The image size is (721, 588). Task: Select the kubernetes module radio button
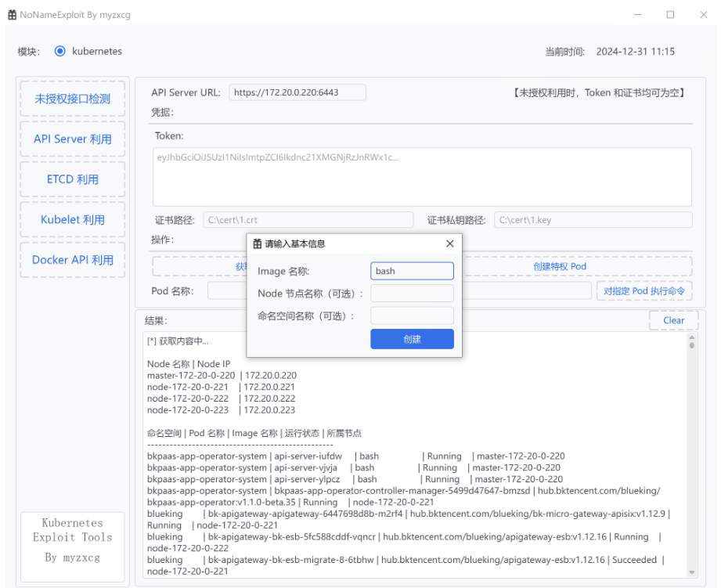(60, 51)
